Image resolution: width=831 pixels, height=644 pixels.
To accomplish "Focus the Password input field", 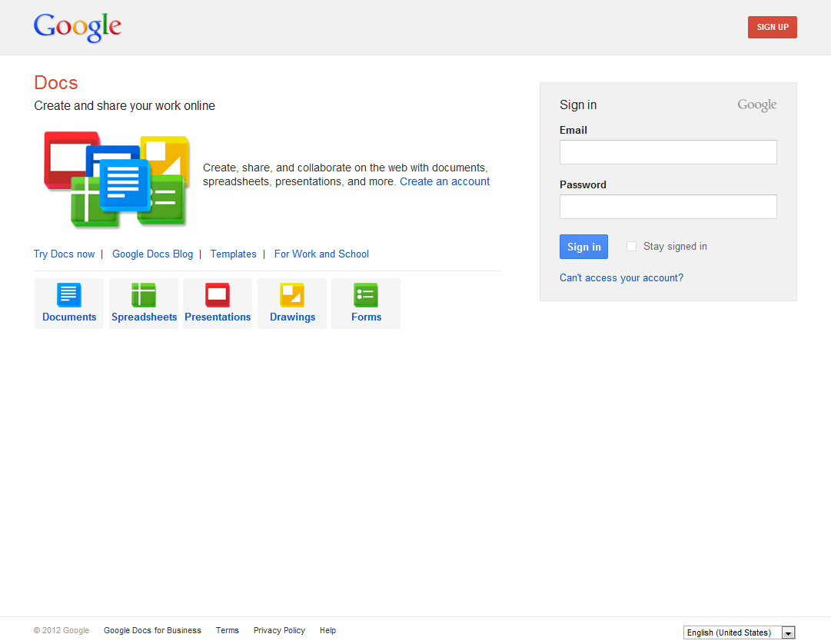I will tap(668, 207).
